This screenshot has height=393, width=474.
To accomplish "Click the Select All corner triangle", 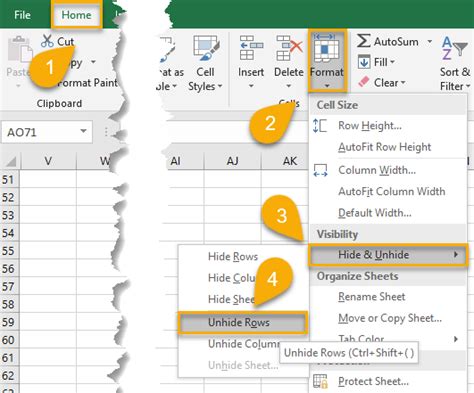I will point(11,162).
